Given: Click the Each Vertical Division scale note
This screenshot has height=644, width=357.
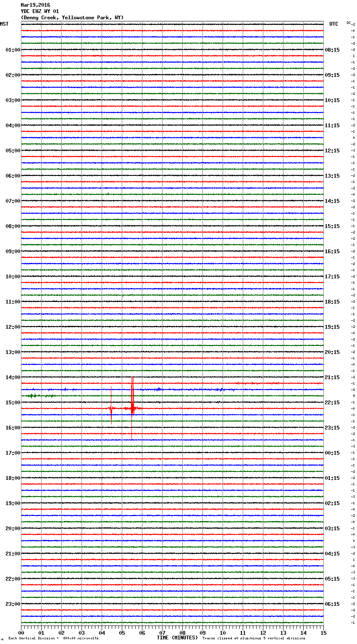Looking at the screenshot, I should pyautogui.click(x=53, y=639).
